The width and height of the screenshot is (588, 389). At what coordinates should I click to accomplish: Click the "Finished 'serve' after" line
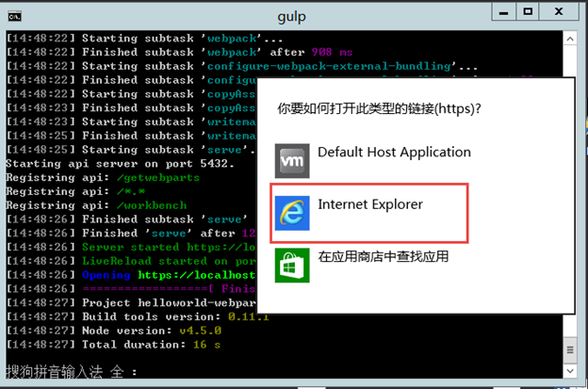tap(131, 233)
